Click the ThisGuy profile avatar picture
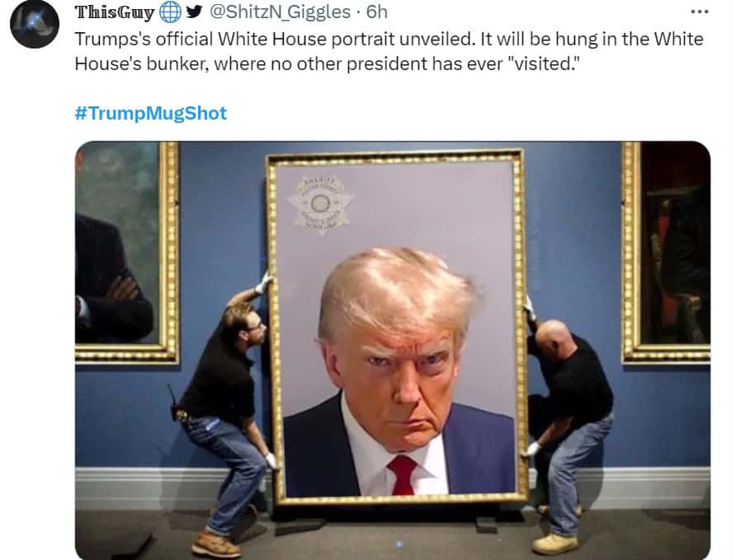The width and height of the screenshot is (746, 560). 35,24
